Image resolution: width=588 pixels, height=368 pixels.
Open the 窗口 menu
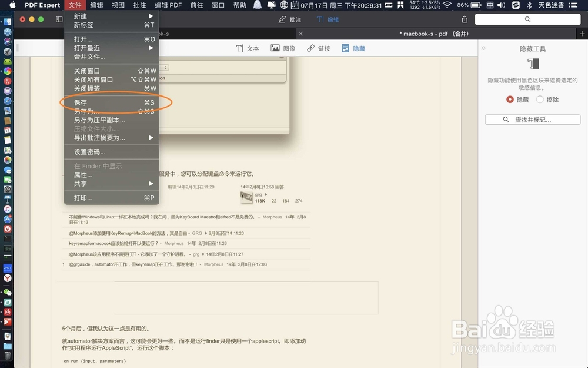[218, 5]
